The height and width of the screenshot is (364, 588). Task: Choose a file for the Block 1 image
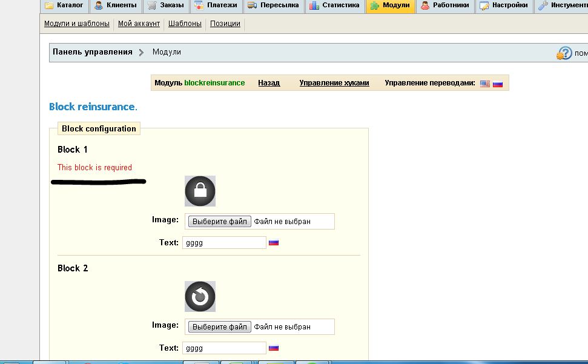219,222
